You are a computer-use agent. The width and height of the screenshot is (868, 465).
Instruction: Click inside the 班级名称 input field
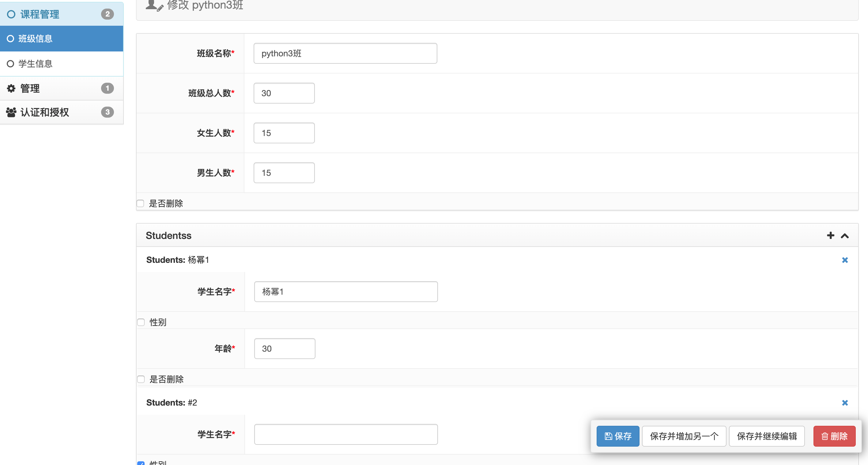click(x=345, y=53)
